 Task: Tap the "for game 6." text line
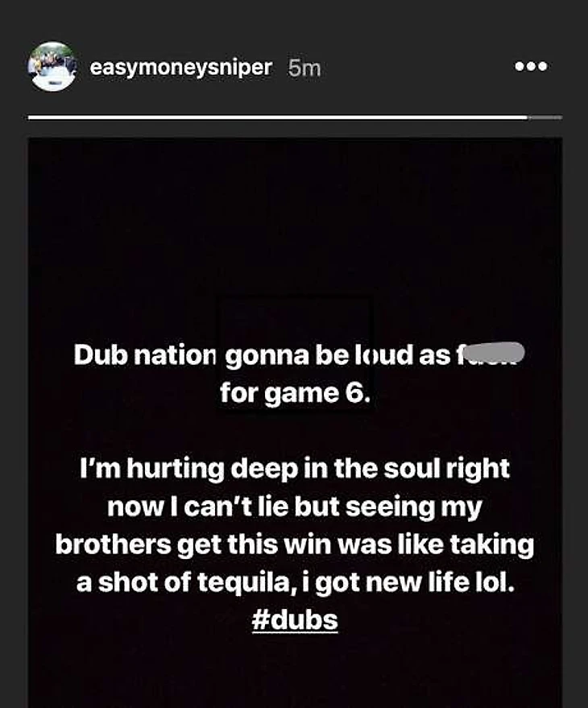tap(294, 393)
